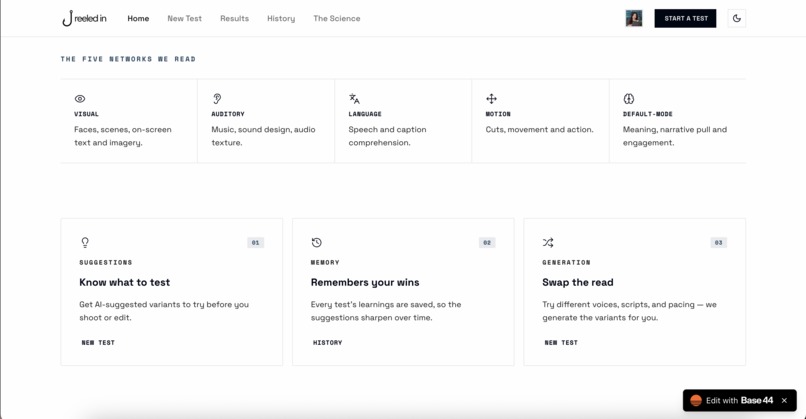This screenshot has height=419, width=806.
Task: Click the reeled in hook logo
Action: (84, 18)
